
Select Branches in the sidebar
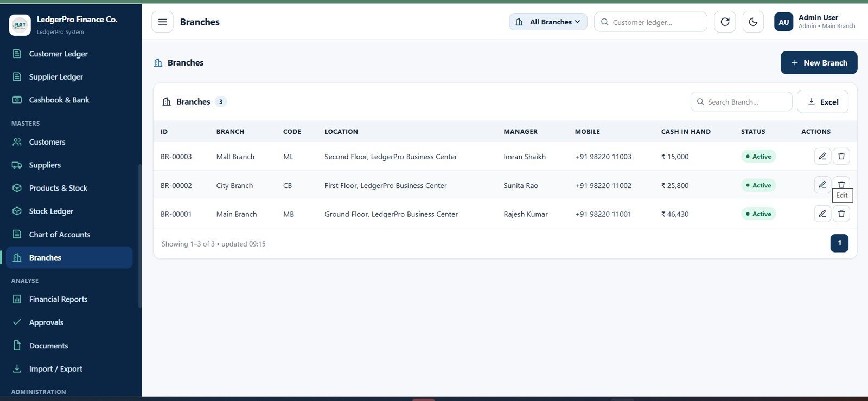69,258
